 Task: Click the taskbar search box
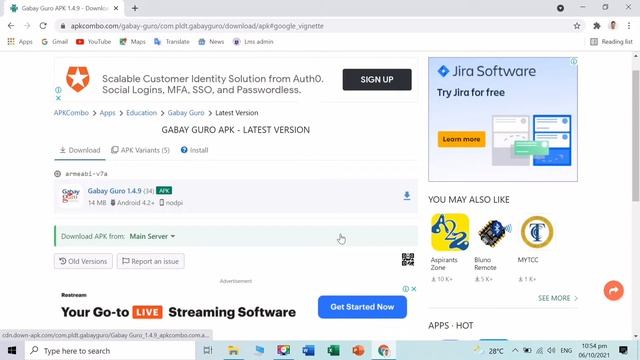[110, 351]
